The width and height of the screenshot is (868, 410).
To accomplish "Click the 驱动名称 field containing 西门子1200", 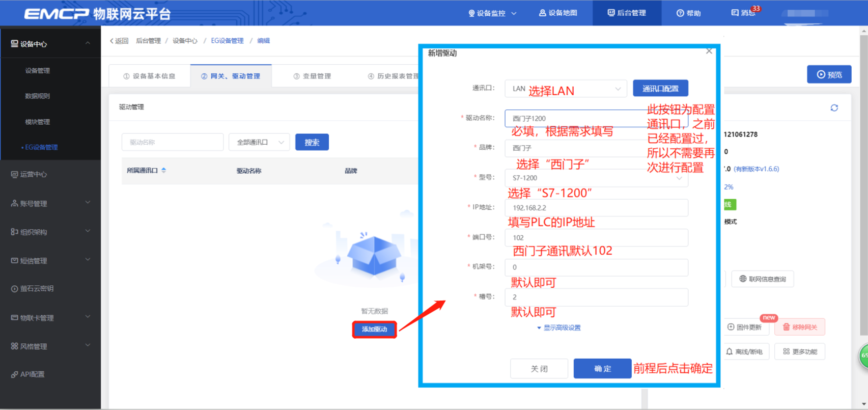I will [x=596, y=118].
